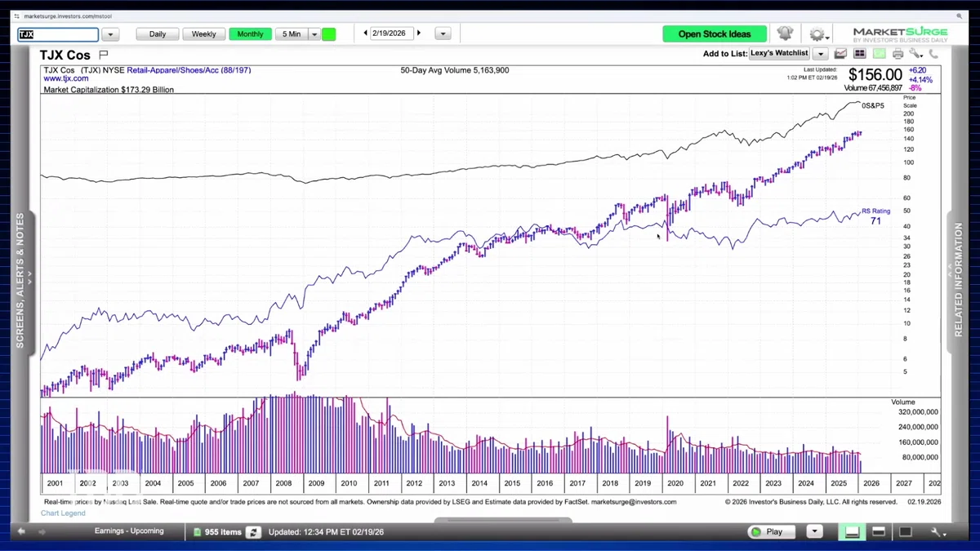Go back with the bottom-left back arrow

tap(21, 531)
